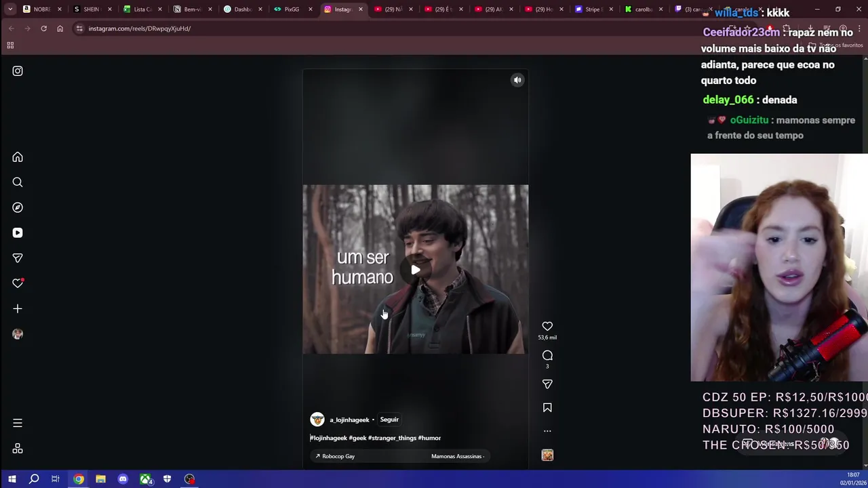The image size is (868, 488).
Task: Open Notifications heart in sidebar
Action: pyautogui.click(x=18, y=283)
